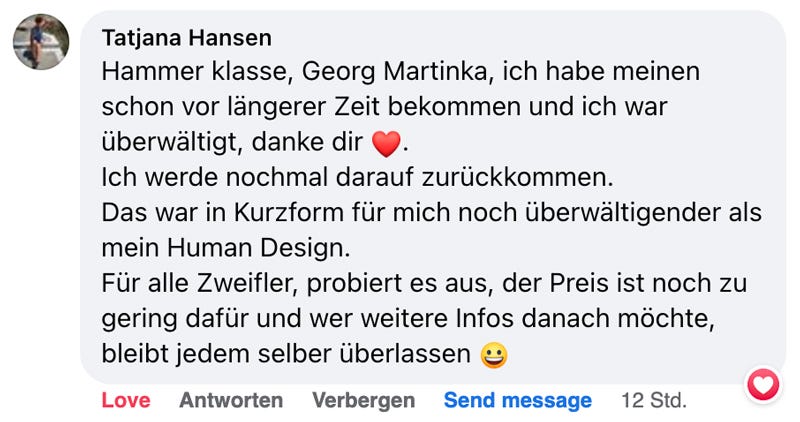Viewport: 800px width, 422px height.
Task: Toggle the Love reaction on comment
Action: coord(126,400)
